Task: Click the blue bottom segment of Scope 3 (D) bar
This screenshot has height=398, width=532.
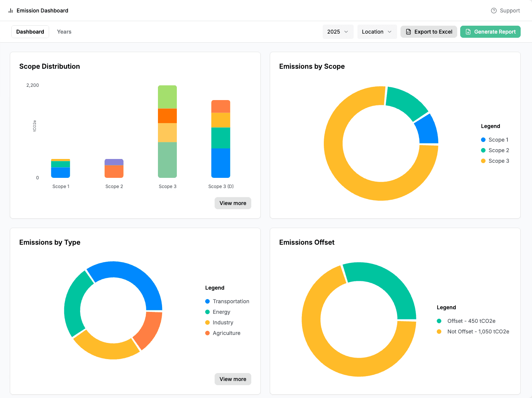Action: coord(221,163)
